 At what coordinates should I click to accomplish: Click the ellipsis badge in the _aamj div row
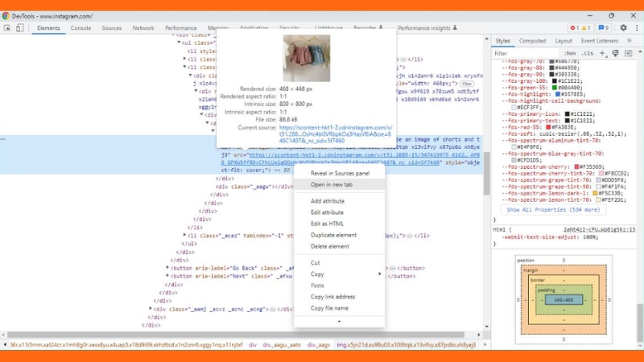272,310
